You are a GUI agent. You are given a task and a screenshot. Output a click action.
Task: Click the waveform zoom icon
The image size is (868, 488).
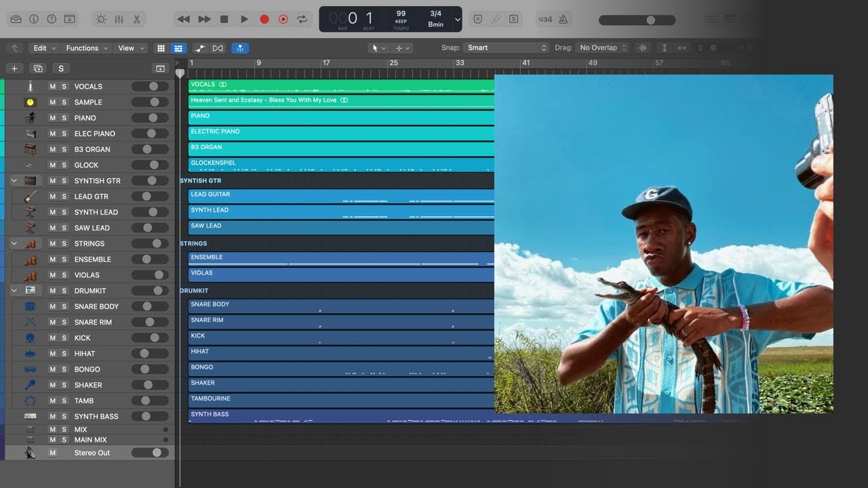pyautogui.click(x=643, y=47)
